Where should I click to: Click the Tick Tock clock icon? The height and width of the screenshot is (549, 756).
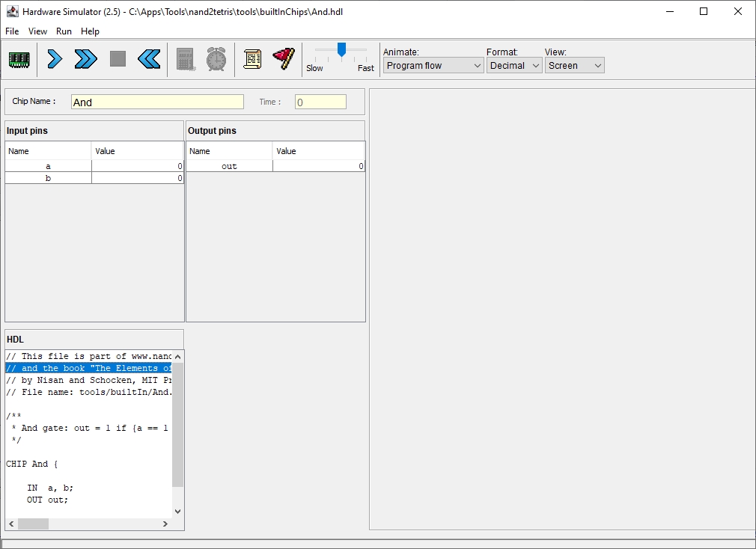click(216, 59)
